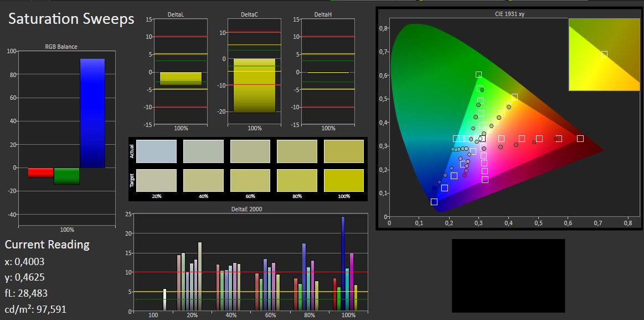
Task: Click the thin DeltaH bar
Action: [x=328, y=73]
